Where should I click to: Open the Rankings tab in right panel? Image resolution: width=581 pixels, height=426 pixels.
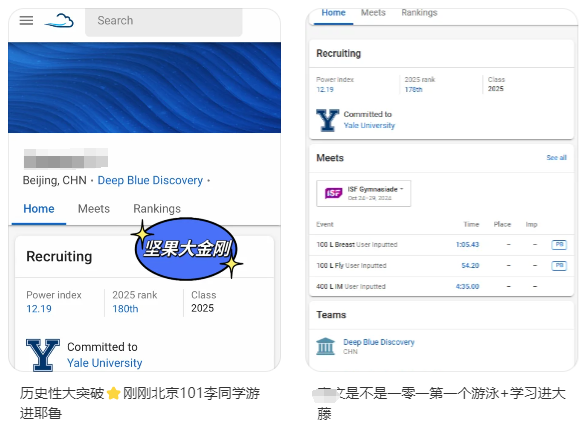tap(419, 13)
